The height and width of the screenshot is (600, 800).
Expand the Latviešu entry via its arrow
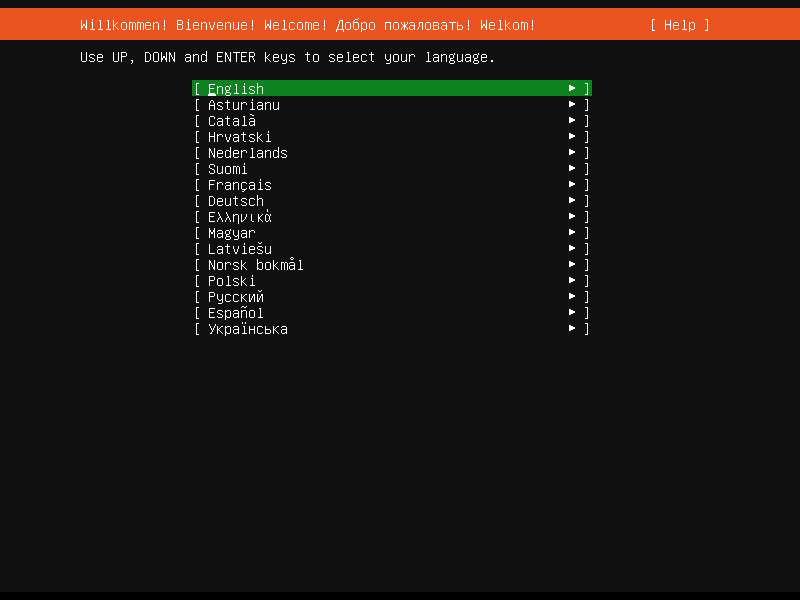571,248
